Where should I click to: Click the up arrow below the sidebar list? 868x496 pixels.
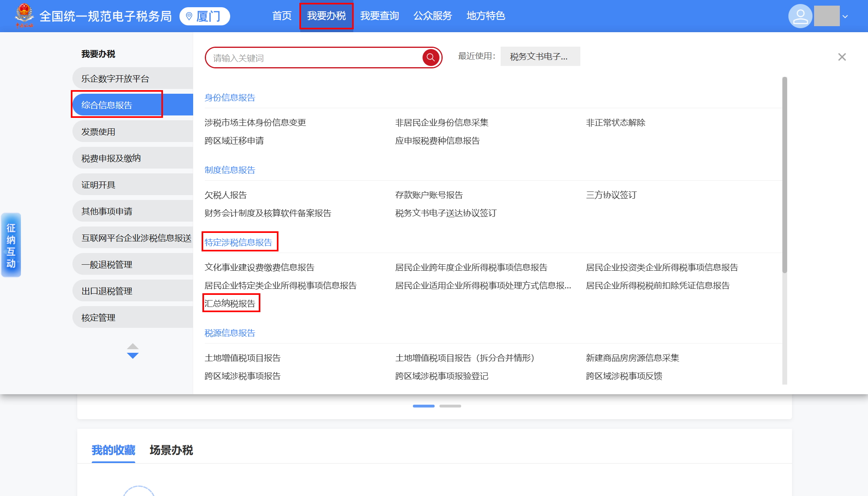click(132, 346)
